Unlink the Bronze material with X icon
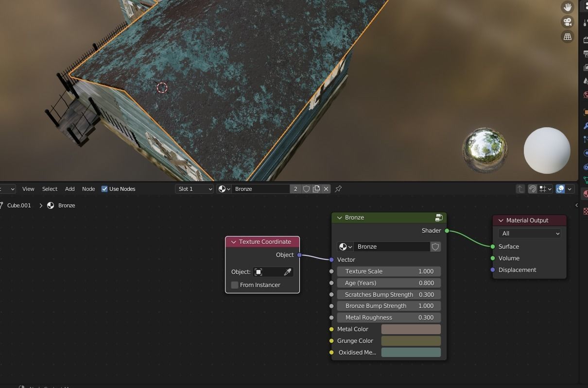This screenshot has height=388, width=588. tap(326, 189)
